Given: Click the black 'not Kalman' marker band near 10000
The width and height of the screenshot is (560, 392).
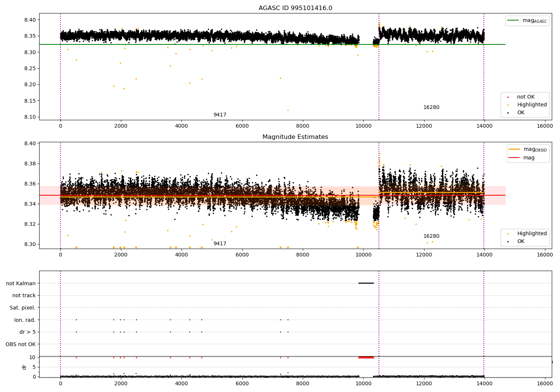Looking at the screenshot, I should point(366,283).
